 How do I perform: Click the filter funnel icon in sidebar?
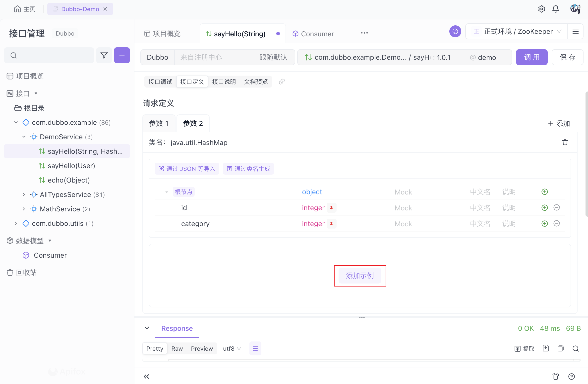[x=104, y=55]
